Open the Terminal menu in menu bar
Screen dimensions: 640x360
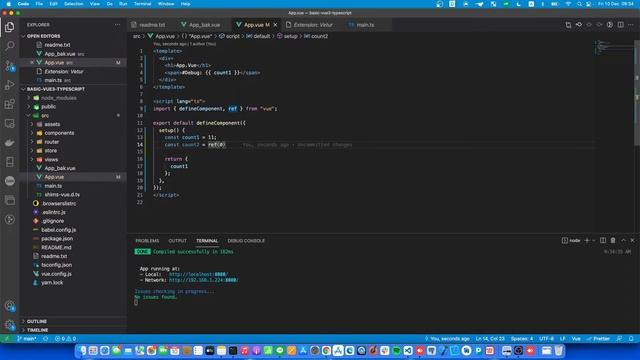tap(142, 4)
